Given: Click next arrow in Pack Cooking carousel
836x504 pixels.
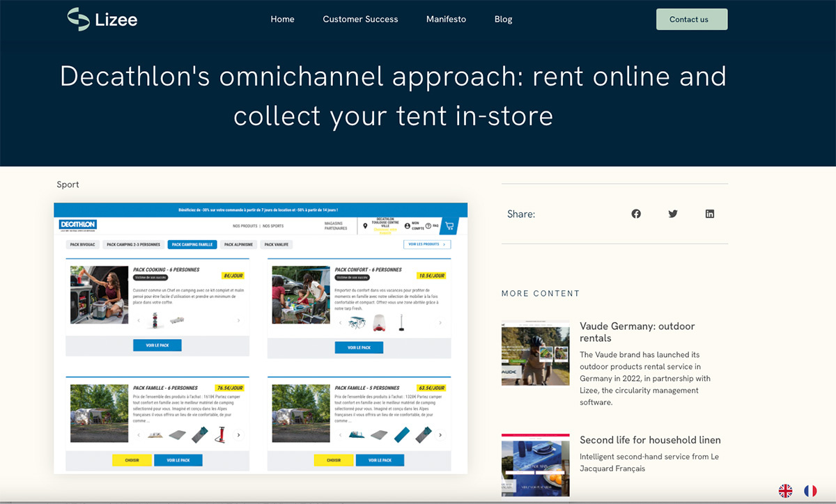Looking at the screenshot, I should 238,321.
